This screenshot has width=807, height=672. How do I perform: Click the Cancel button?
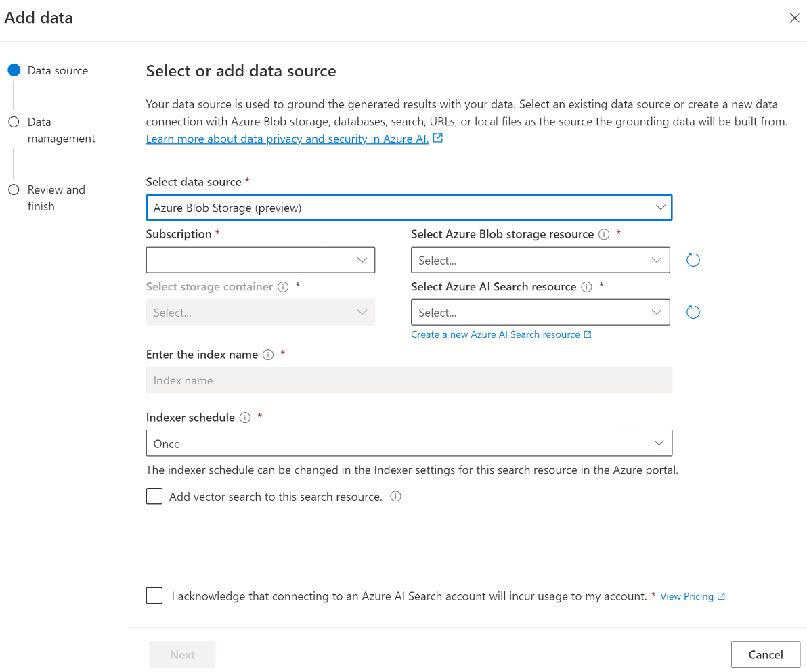tap(765, 654)
